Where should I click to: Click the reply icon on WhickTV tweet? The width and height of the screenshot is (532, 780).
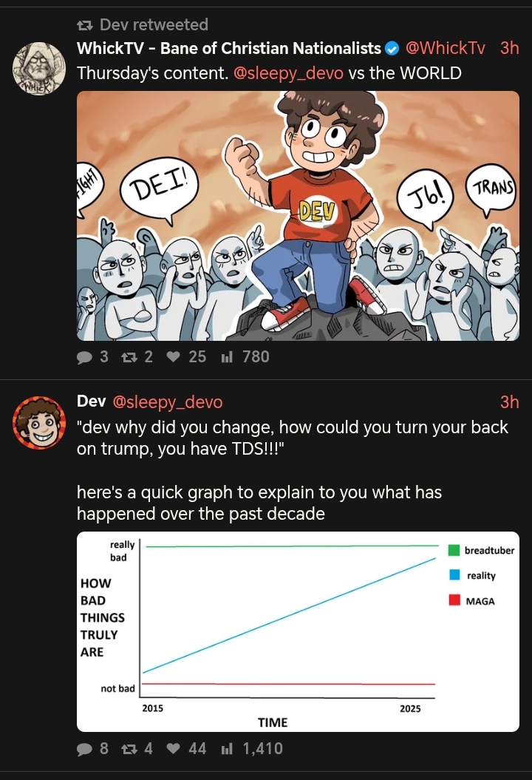(x=84, y=357)
